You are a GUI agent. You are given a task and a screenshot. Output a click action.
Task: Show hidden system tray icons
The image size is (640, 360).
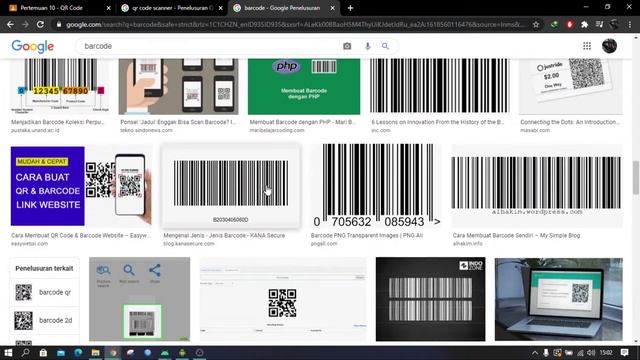(x=535, y=353)
